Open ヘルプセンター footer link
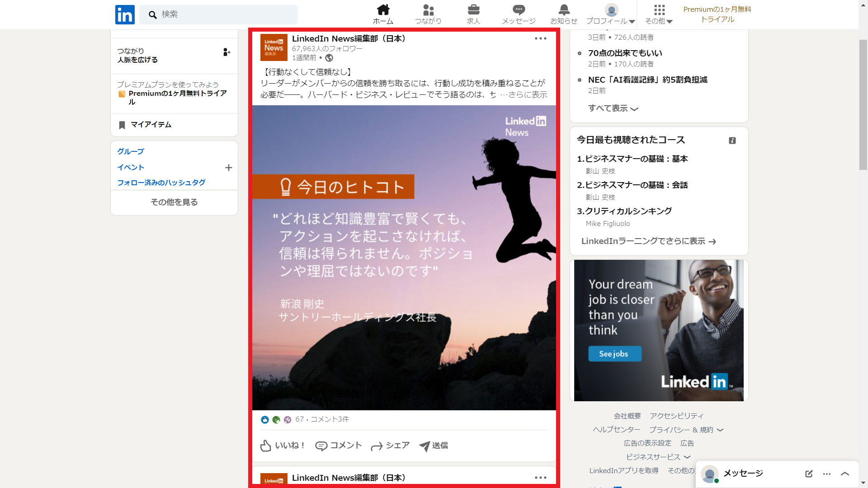The image size is (868, 488). [617, 430]
